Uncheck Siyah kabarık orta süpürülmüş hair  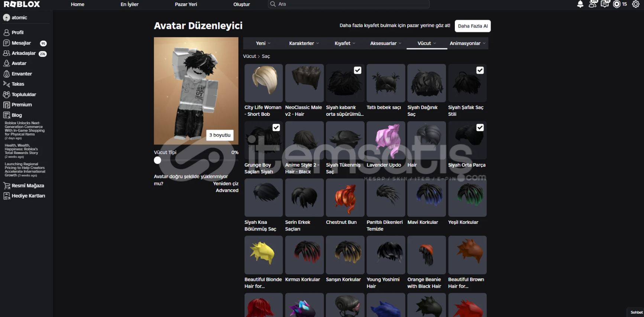point(357,70)
